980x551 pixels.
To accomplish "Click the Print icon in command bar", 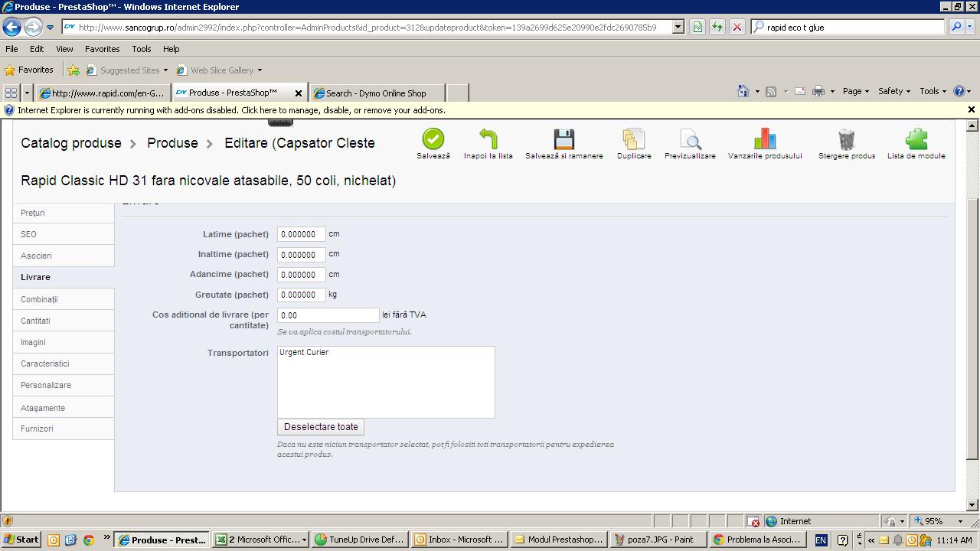I will click(818, 91).
